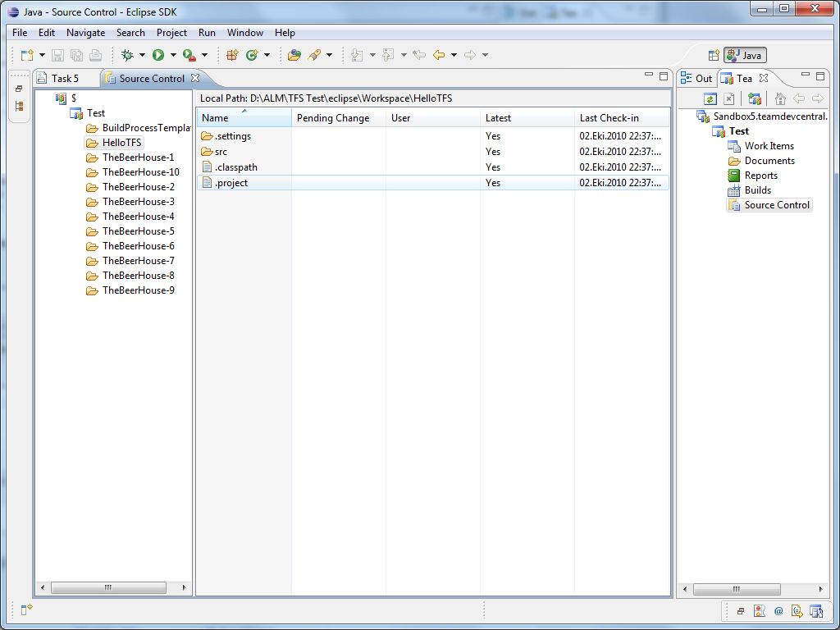Open the External Tools dropdown arrow
The image size is (840, 630).
pos(204,55)
